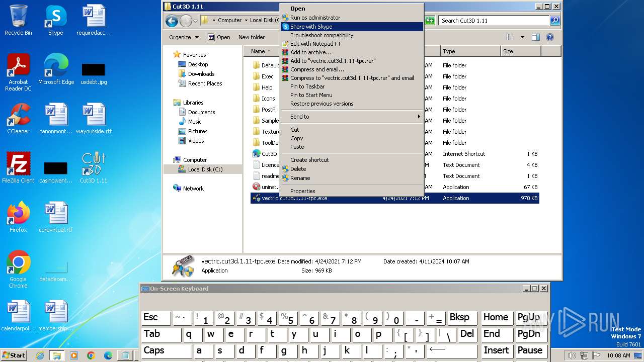This screenshot has width=644, height=362.
Task: Sort by the Name column header
Action: tap(261, 51)
